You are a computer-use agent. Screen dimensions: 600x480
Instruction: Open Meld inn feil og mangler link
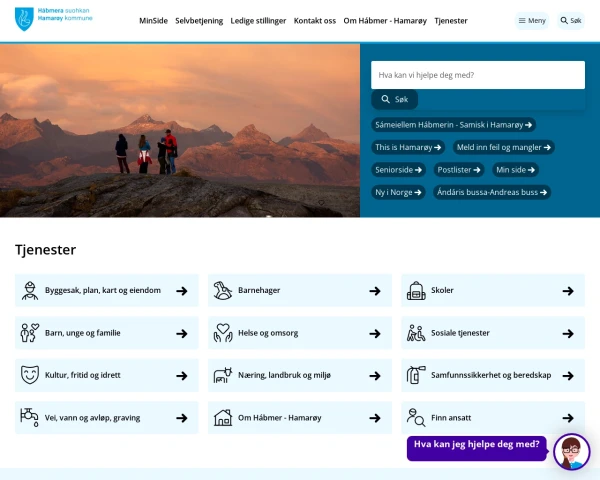tap(504, 147)
